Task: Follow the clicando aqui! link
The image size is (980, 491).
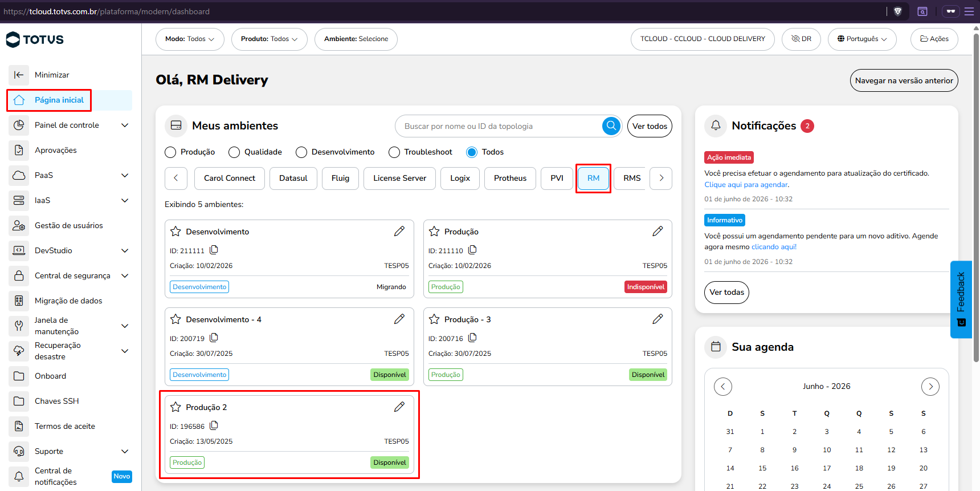Action: tap(774, 247)
